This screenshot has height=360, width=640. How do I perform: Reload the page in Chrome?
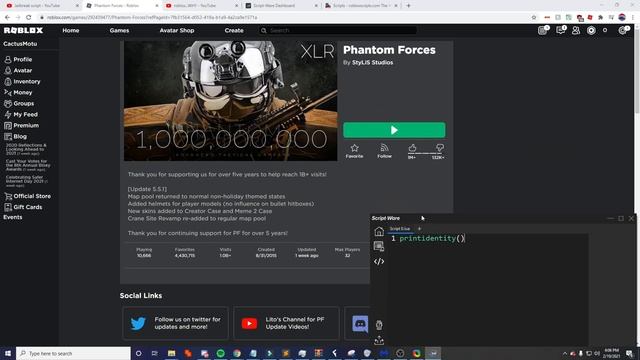(x=29, y=18)
